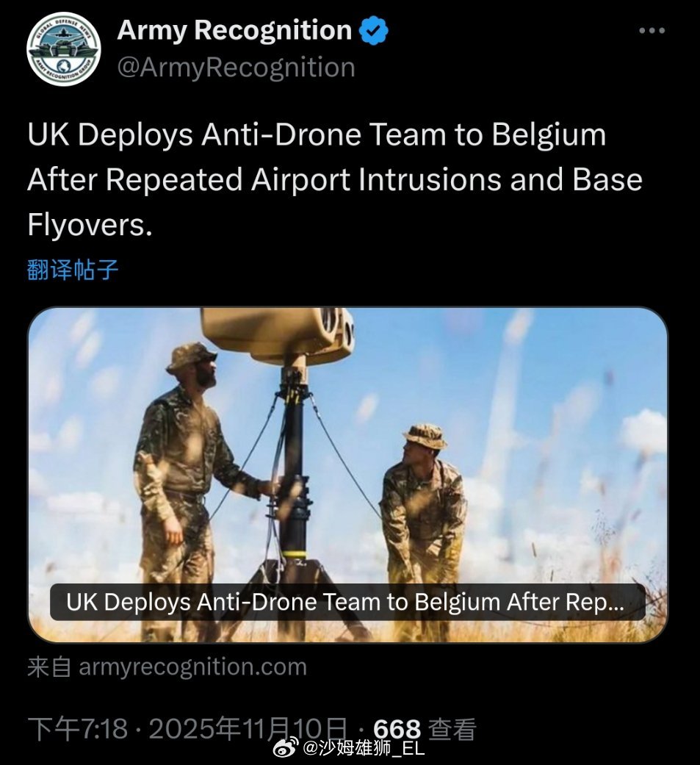700x765 pixels.
Task: Click the 翻译帖子 translate post link
Action: tap(73, 269)
